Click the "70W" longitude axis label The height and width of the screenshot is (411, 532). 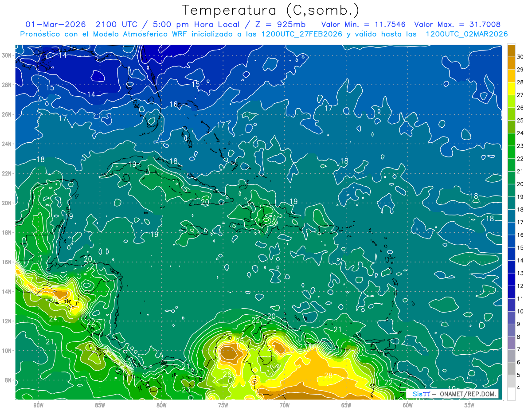285,405
